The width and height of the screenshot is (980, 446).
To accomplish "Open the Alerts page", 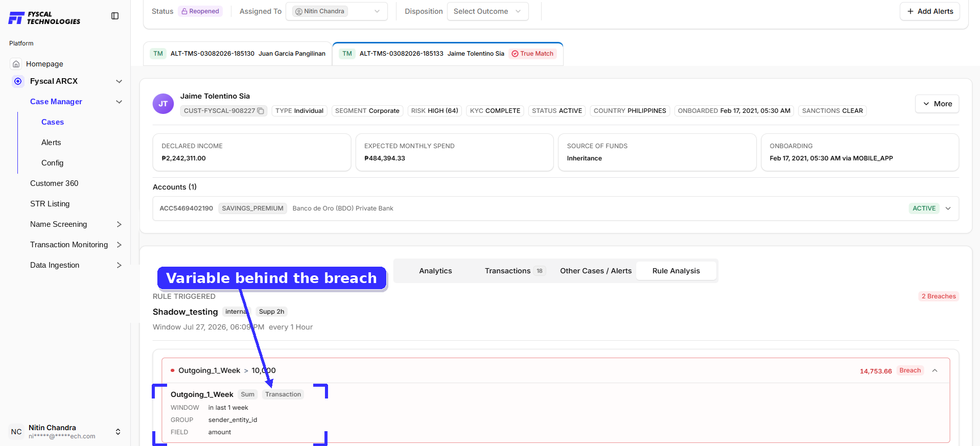I will [x=51, y=143].
